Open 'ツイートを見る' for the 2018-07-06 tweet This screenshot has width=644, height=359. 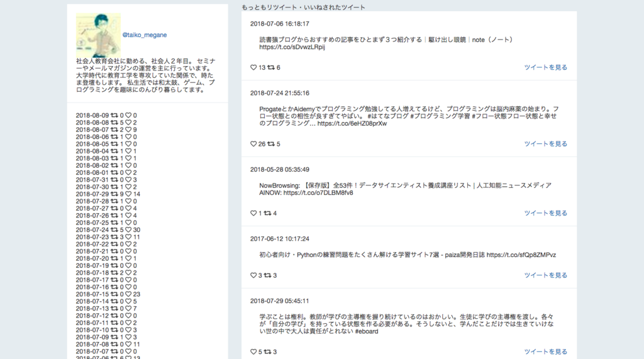coord(545,67)
